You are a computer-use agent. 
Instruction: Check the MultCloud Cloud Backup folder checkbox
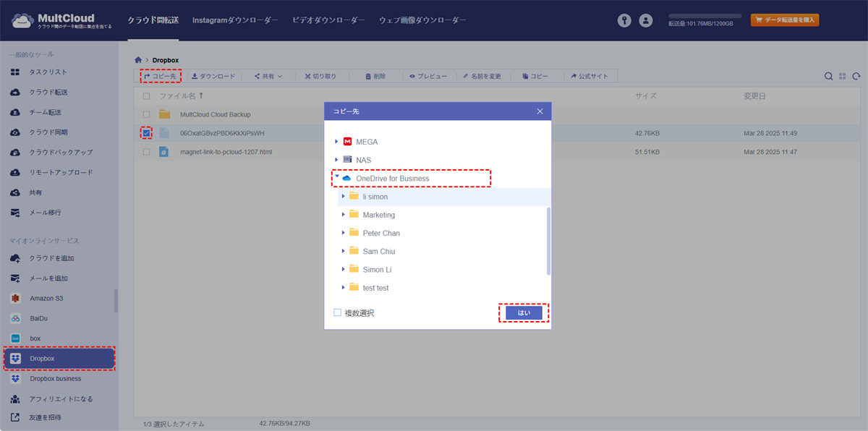(147, 114)
